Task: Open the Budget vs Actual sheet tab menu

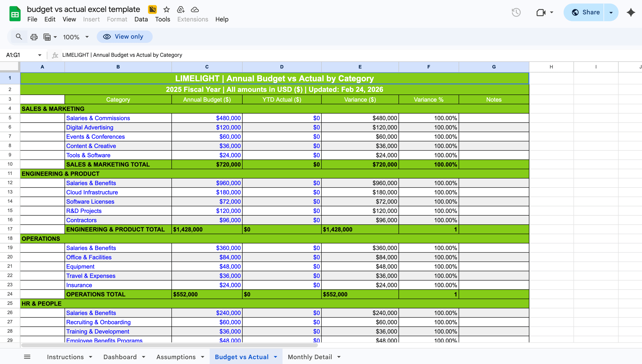Action: pyautogui.click(x=275, y=357)
